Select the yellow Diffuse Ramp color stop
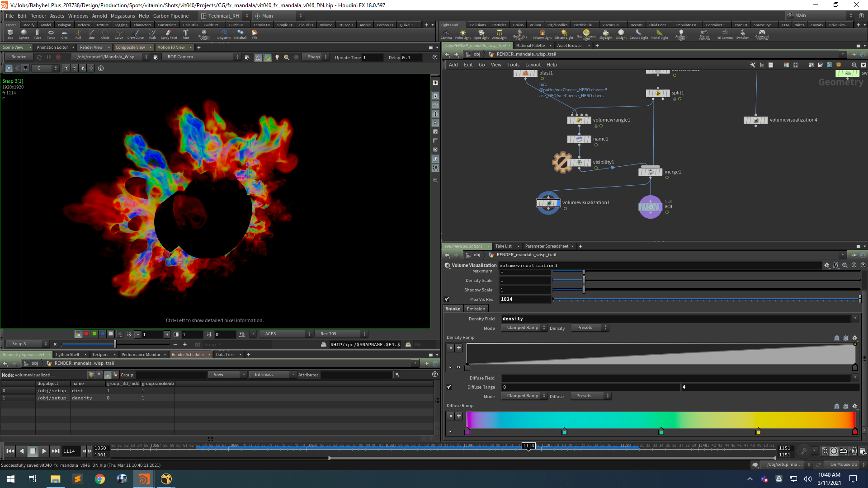868x488 pixels. coord(758,432)
